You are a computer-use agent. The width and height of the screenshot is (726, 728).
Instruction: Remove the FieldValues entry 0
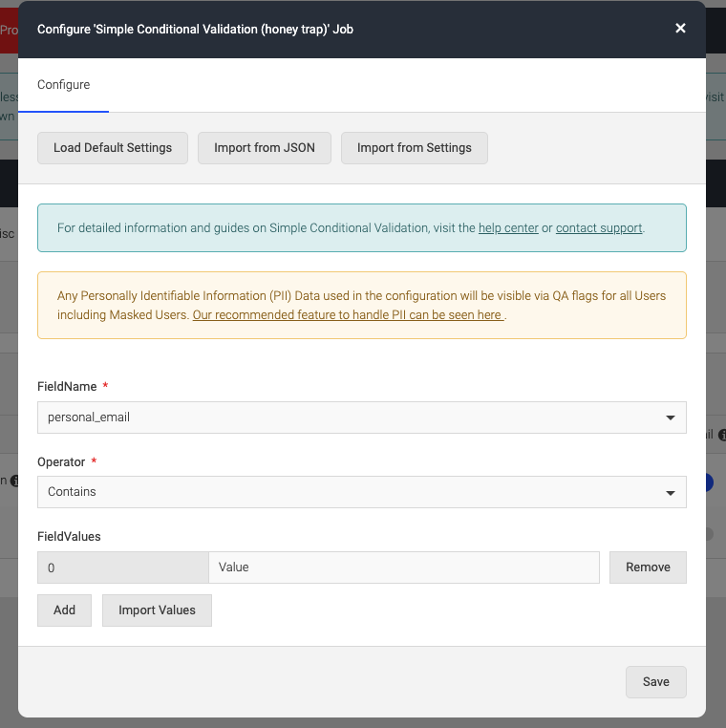[648, 567]
